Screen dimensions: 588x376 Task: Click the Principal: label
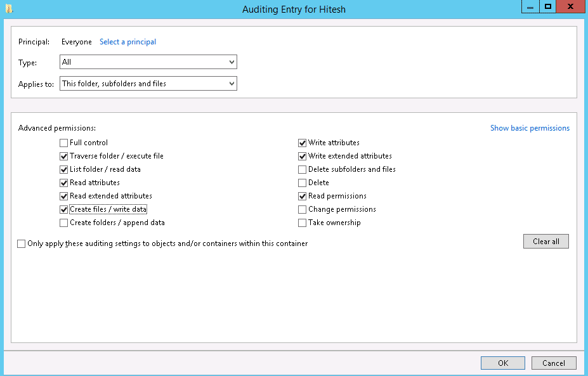point(34,42)
